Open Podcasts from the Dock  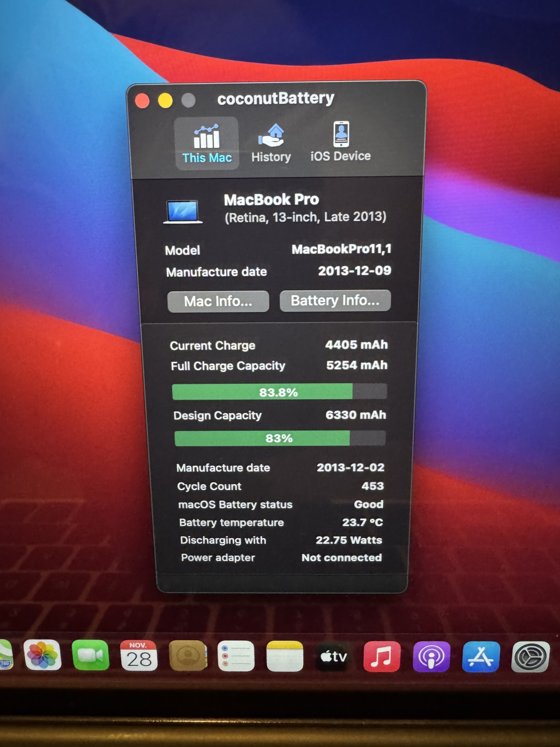[x=432, y=657]
